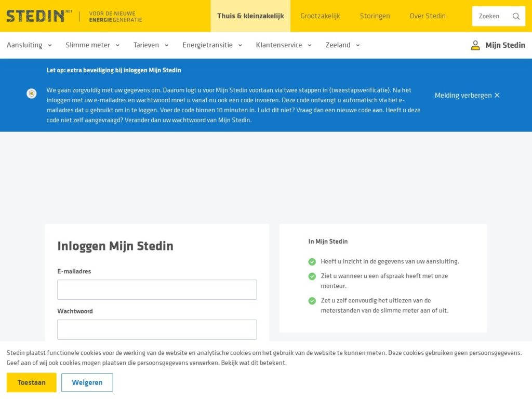Click the green checkmark next to aansluiting insight

click(312, 261)
